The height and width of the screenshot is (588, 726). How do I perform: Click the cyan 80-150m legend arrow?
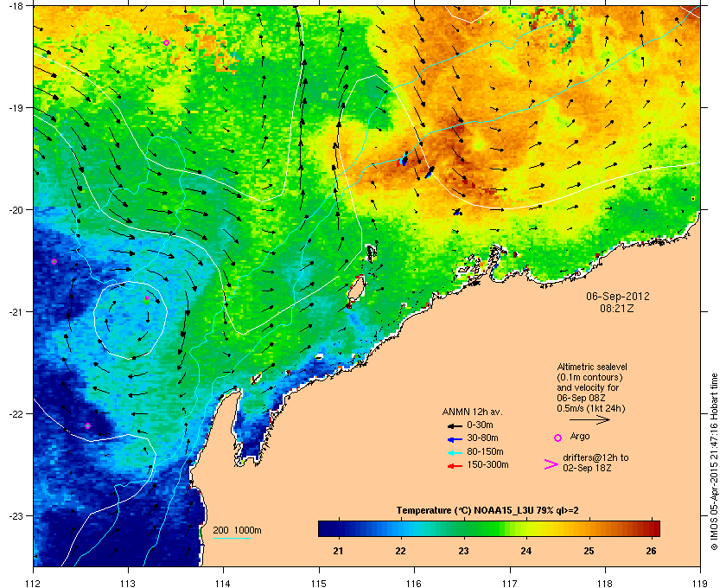click(x=455, y=453)
